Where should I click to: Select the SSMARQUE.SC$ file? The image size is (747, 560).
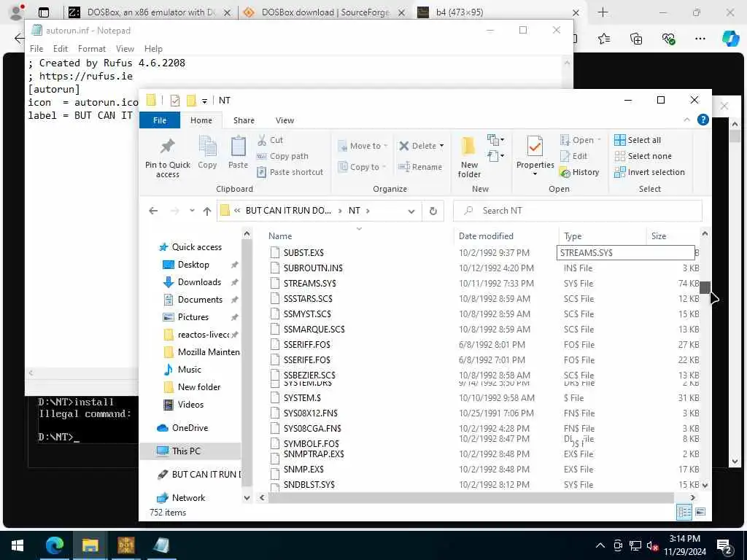tap(314, 330)
